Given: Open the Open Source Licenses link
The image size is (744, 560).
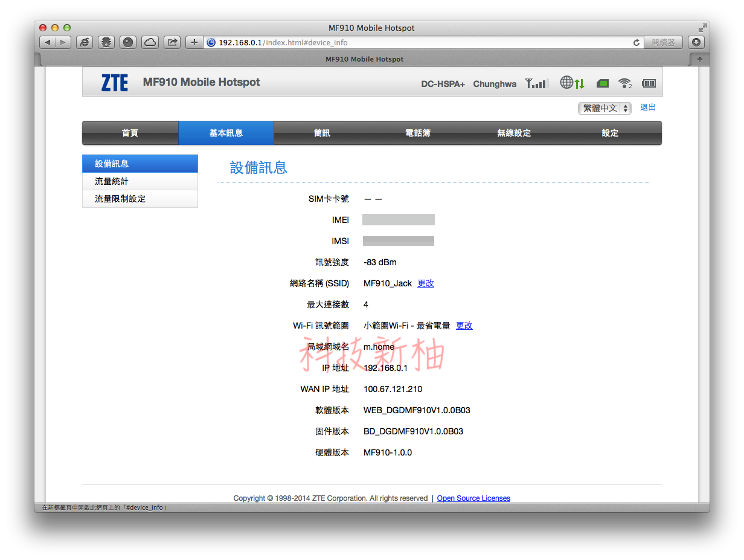Looking at the screenshot, I should [473, 498].
